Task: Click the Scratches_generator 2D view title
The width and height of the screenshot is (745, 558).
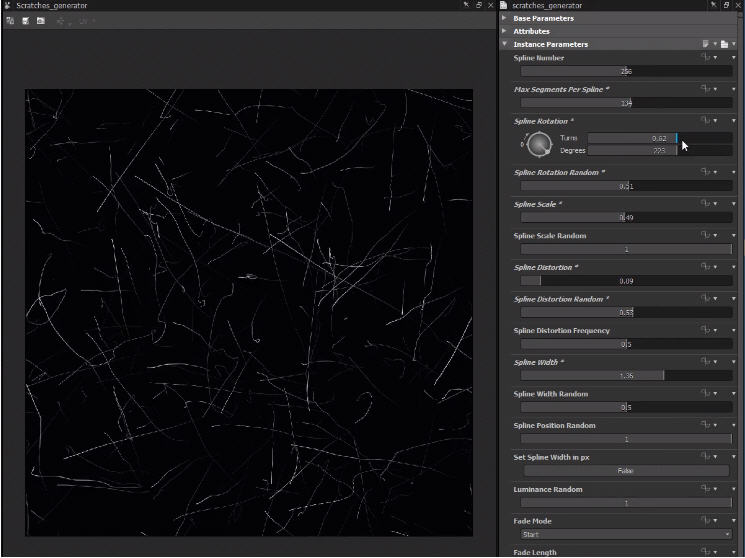Action: (51, 5)
